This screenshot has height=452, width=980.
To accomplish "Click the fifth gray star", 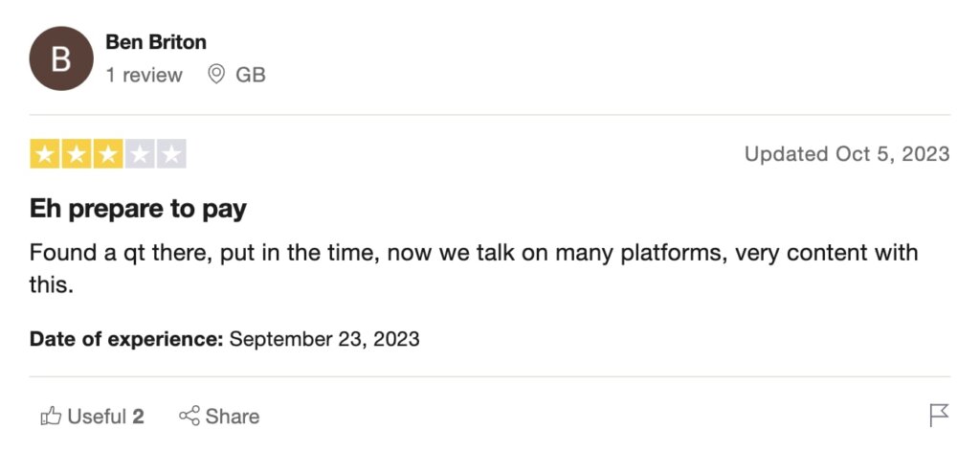I will (x=171, y=154).
